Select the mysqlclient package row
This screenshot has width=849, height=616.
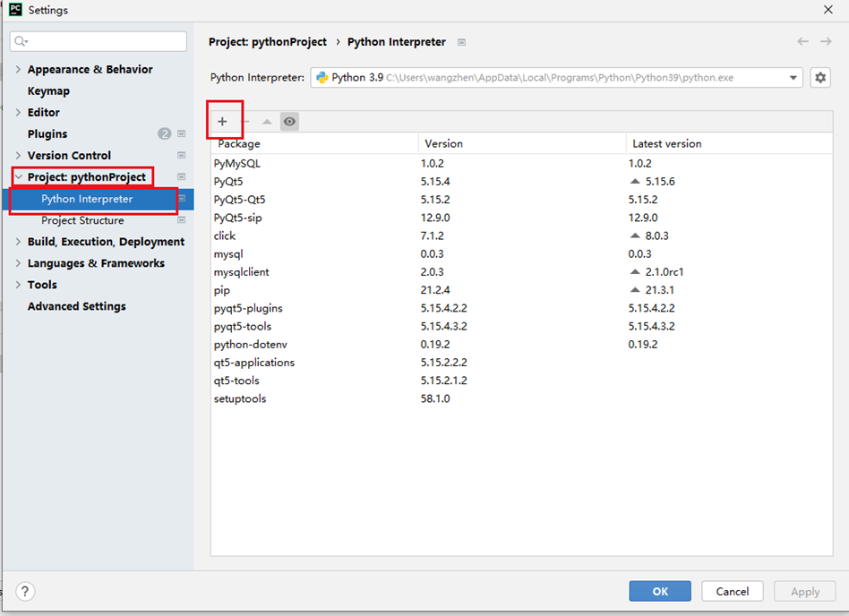[x=521, y=271]
